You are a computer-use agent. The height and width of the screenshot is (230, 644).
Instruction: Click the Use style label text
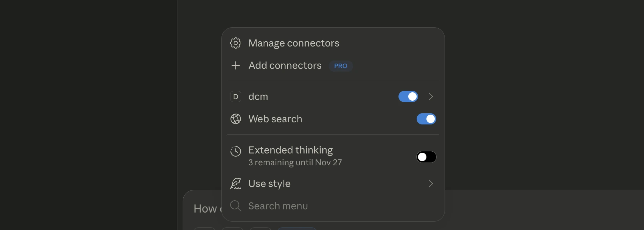(269, 184)
